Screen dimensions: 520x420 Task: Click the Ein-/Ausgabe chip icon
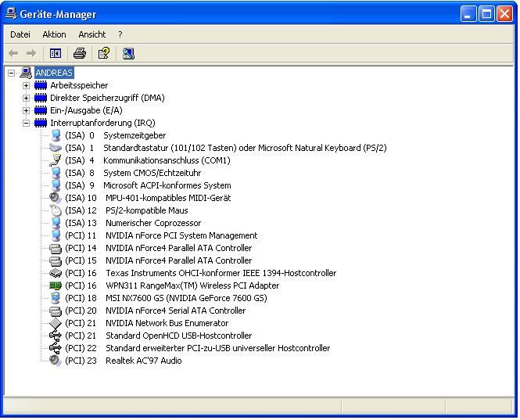tap(41, 110)
